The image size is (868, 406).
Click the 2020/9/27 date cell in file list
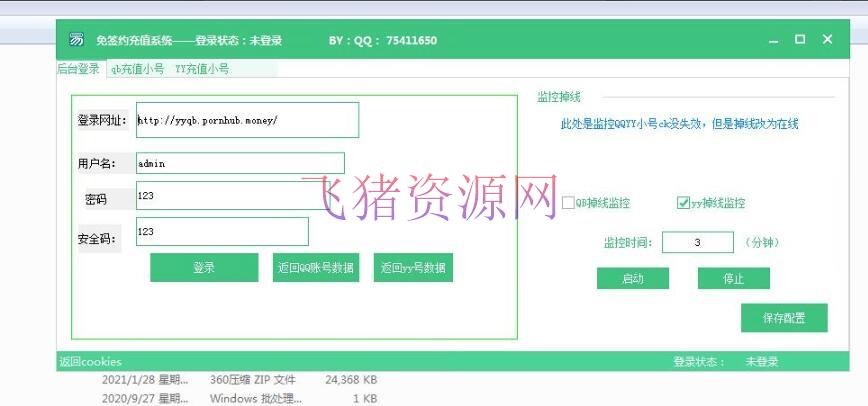[145, 398]
